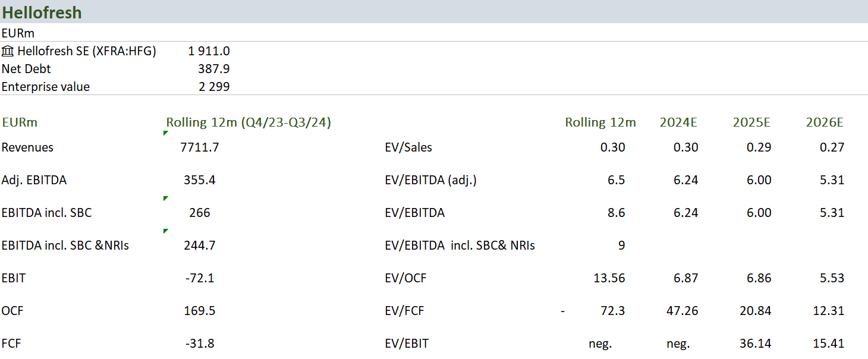This screenshot has width=868, height=359.
Task: Click the stock data type icon beside Hellofresh SE
Action: click(x=8, y=51)
